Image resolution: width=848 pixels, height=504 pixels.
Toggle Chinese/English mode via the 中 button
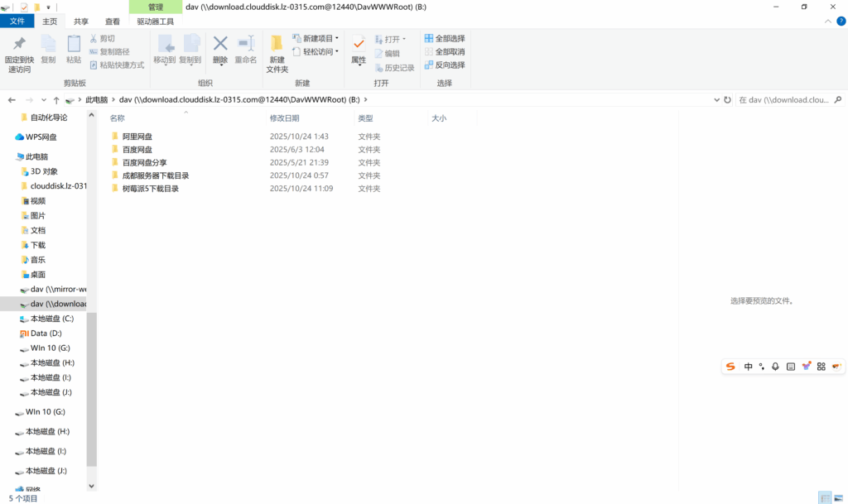pos(748,367)
